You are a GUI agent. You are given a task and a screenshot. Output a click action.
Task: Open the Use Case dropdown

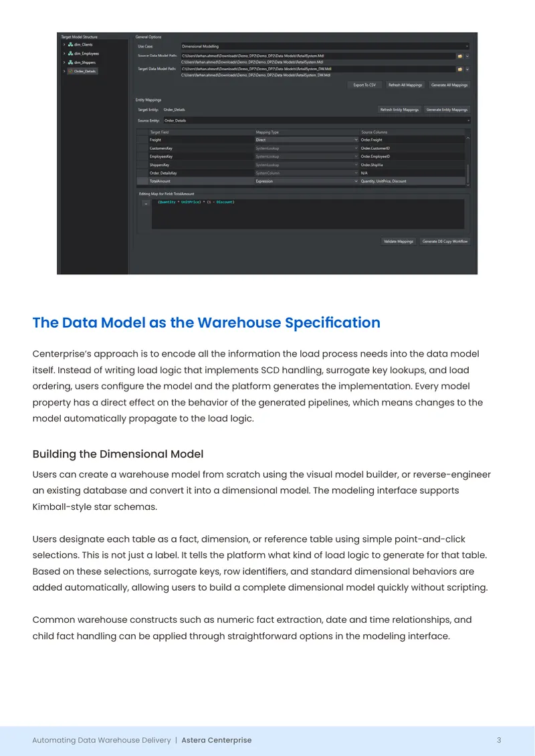[x=325, y=46]
